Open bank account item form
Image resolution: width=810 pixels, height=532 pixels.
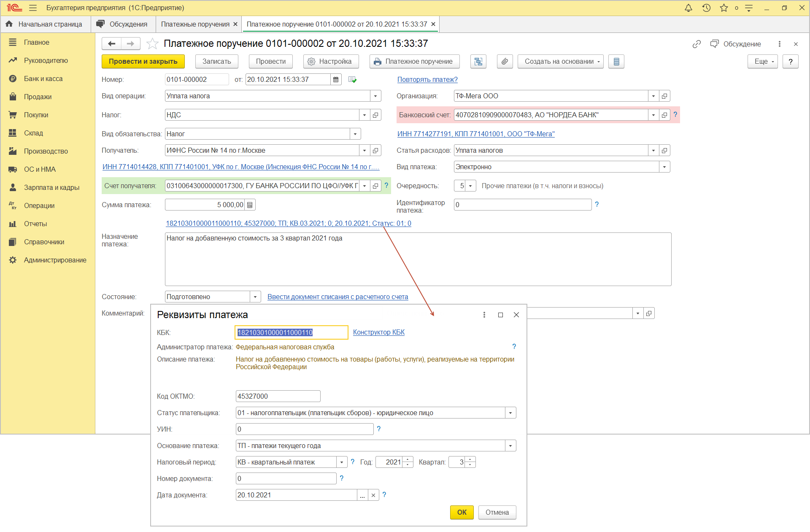[664, 115]
